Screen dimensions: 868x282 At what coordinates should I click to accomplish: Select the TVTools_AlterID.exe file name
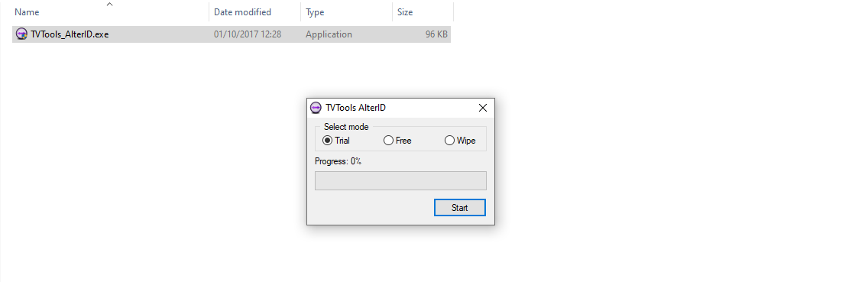click(x=70, y=34)
